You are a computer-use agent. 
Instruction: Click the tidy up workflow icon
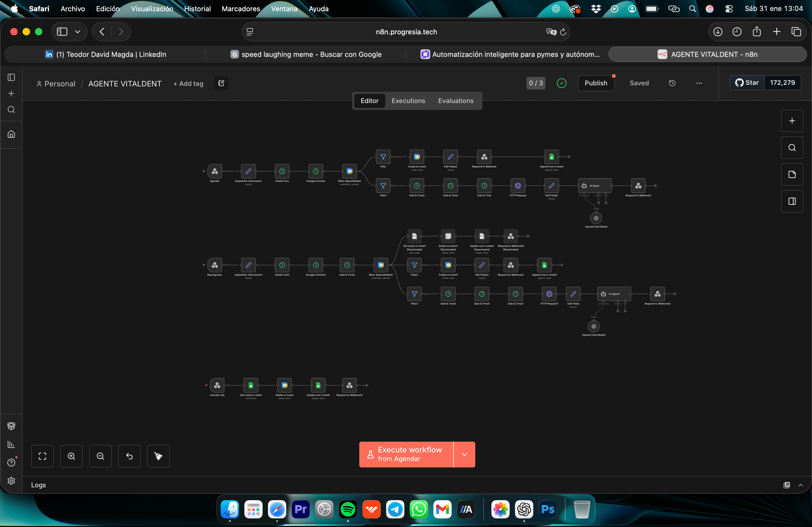158,456
